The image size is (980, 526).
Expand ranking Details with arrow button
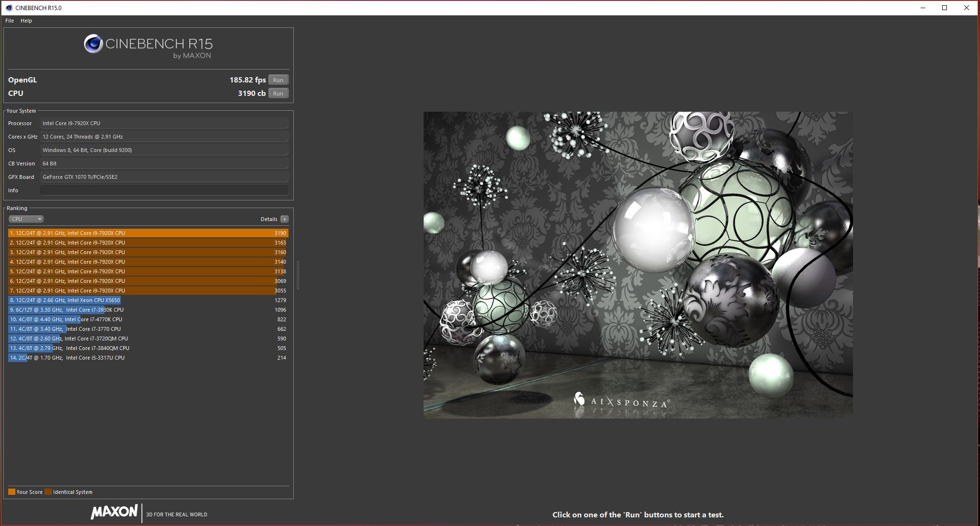coord(285,219)
